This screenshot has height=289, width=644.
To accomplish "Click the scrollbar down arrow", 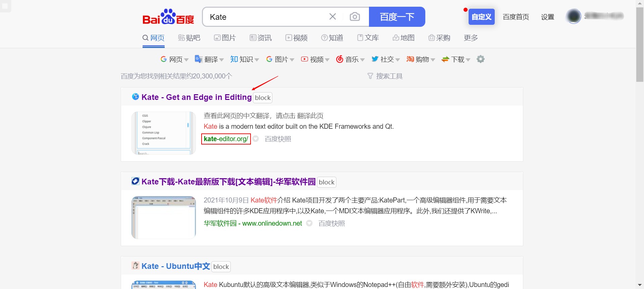I will [x=640, y=285].
